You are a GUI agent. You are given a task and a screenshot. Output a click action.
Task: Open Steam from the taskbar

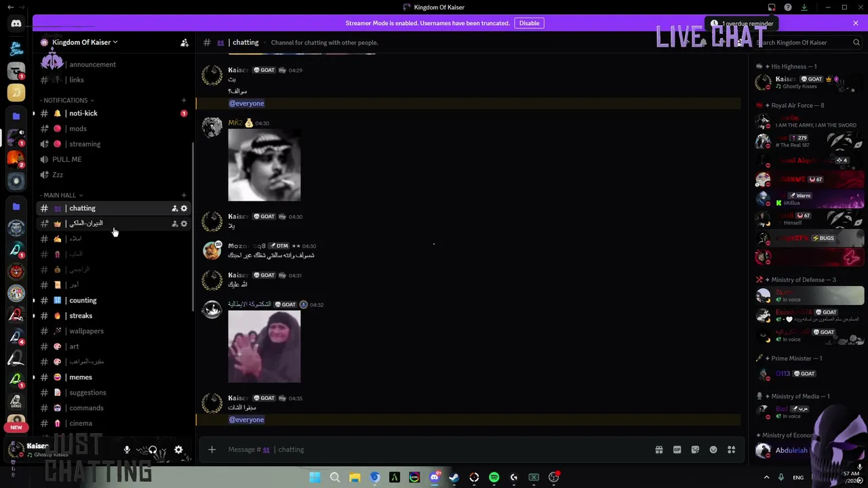pos(454,477)
